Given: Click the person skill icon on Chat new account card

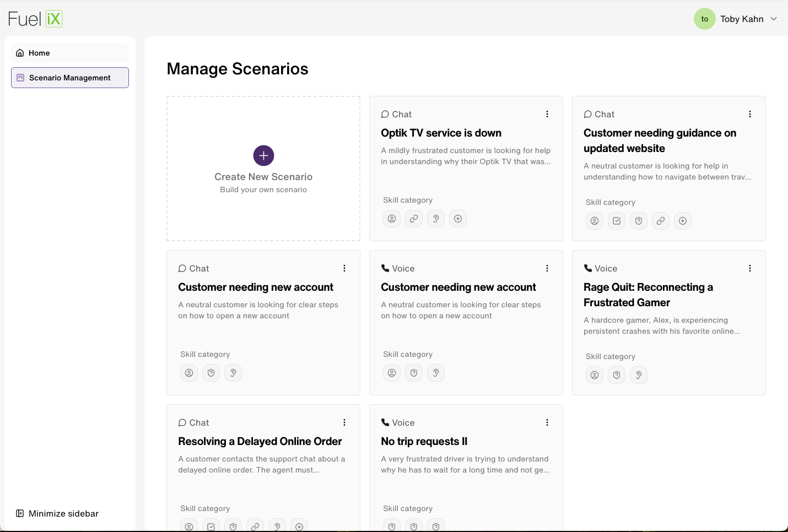Looking at the screenshot, I should [x=189, y=373].
